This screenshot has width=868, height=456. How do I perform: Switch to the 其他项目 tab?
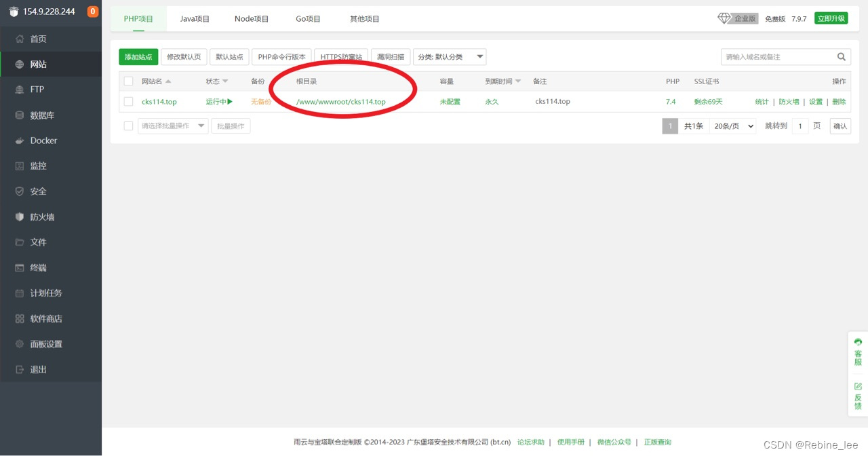pyautogui.click(x=364, y=18)
